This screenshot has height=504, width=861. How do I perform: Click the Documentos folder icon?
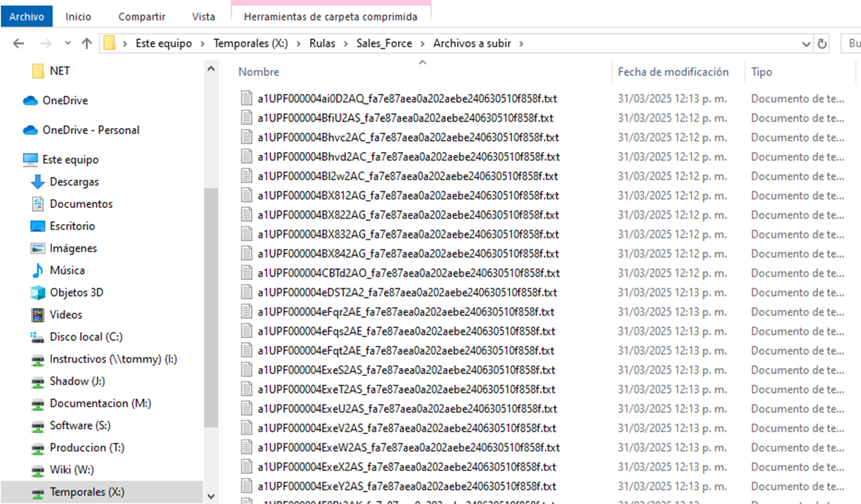coord(38,204)
